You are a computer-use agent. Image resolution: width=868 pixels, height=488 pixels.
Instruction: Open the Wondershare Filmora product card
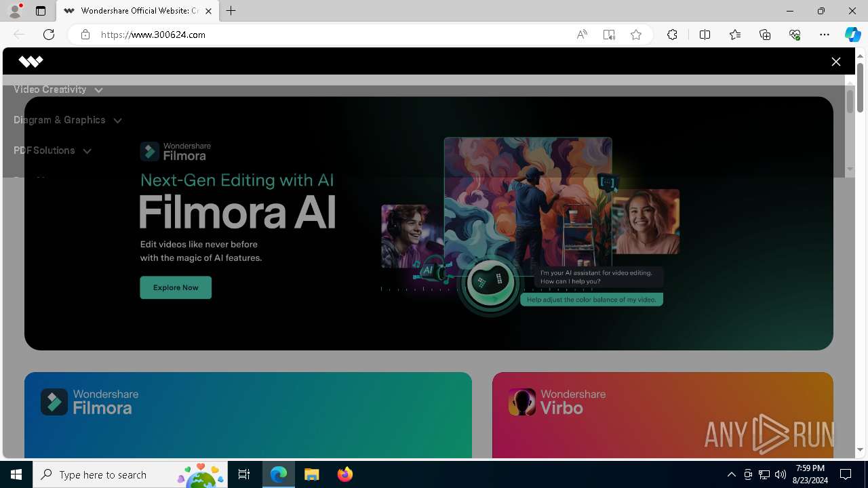point(248,415)
